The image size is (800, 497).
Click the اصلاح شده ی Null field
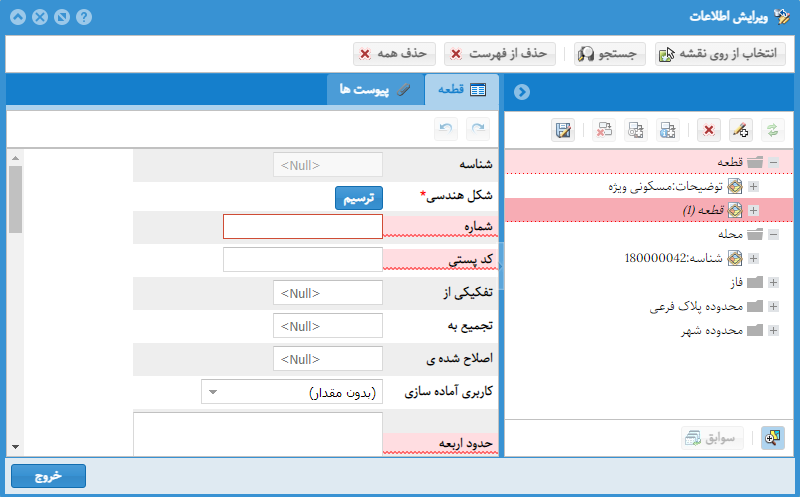328,359
